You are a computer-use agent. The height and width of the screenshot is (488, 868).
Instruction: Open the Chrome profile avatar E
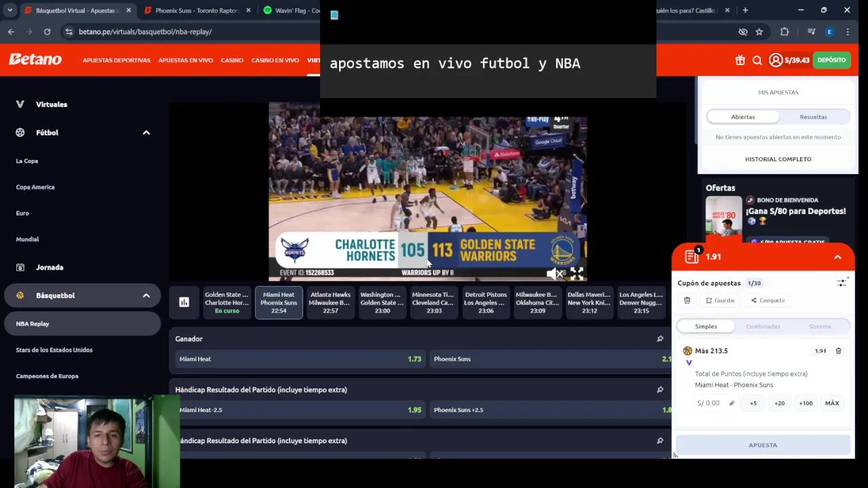[829, 32]
